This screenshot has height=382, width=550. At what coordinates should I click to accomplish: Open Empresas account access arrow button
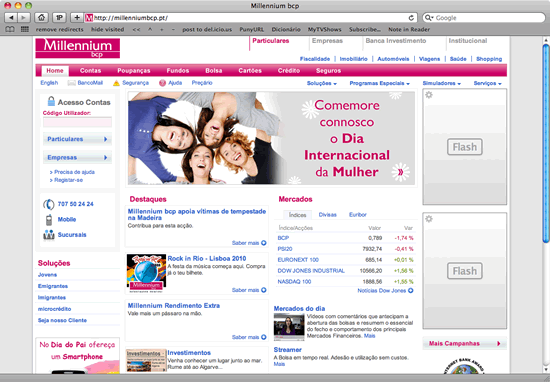pyautogui.click(x=77, y=158)
